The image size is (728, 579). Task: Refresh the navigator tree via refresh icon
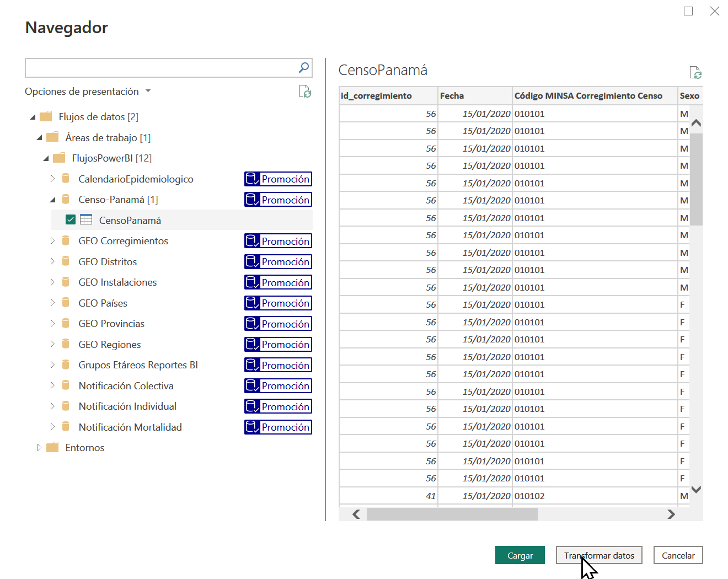click(305, 92)
